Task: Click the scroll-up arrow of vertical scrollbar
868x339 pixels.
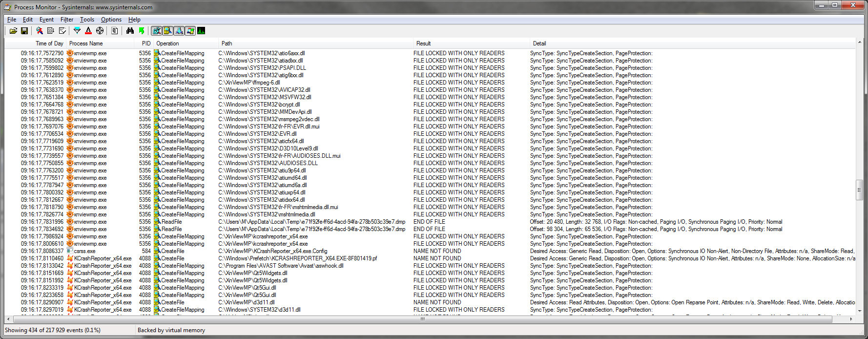Action: [x=859, y=43]
